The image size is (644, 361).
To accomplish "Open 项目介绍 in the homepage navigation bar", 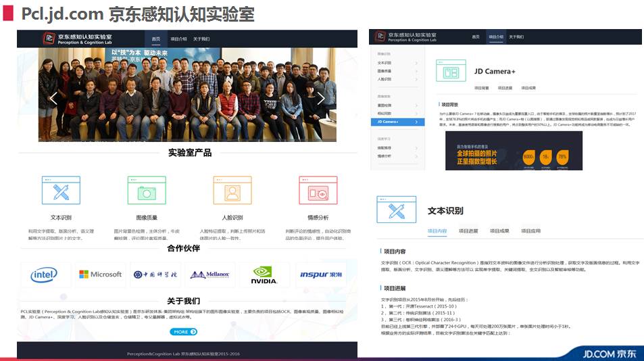I will point(178,39).
